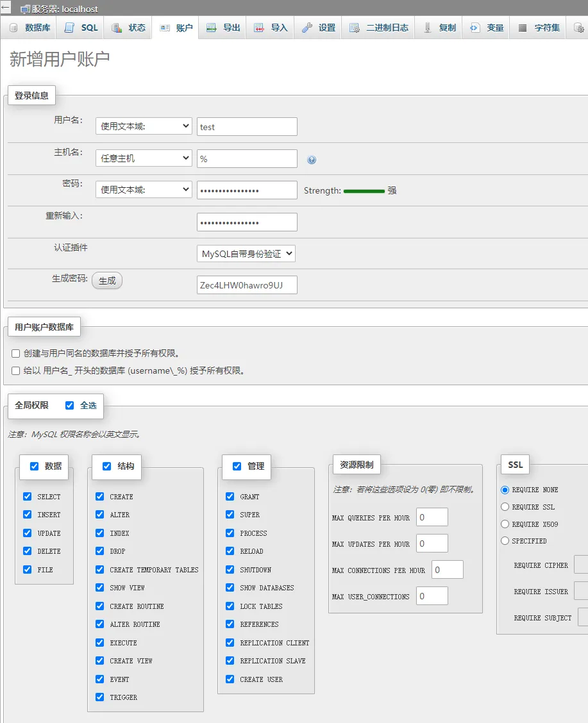Uncheck the FILE privilege

tap(27, 569)
